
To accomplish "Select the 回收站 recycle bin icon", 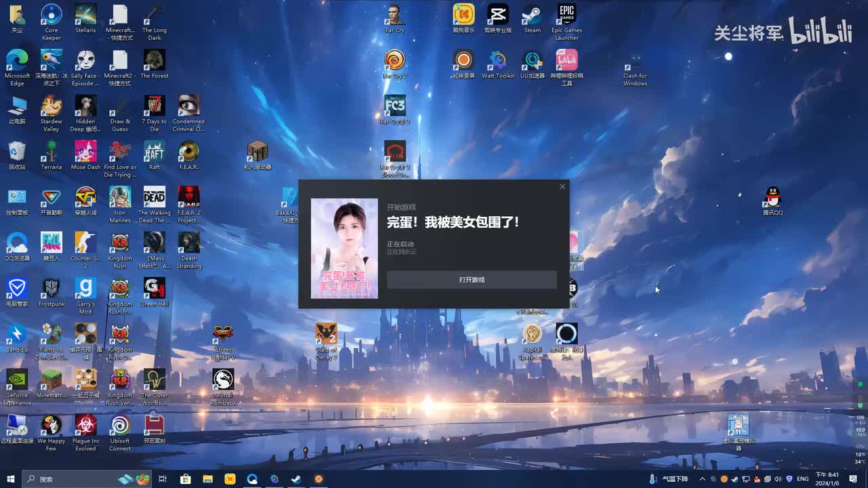I will point(17,156).
